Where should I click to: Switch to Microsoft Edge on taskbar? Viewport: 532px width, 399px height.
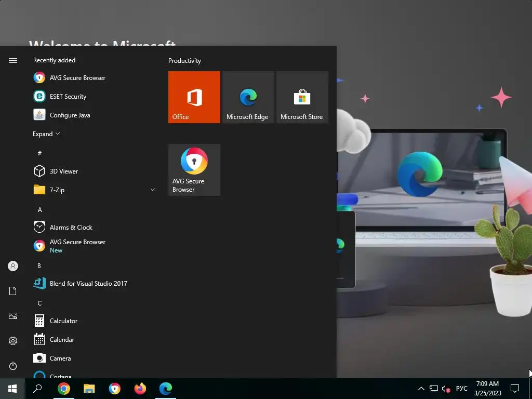point(166,388)
